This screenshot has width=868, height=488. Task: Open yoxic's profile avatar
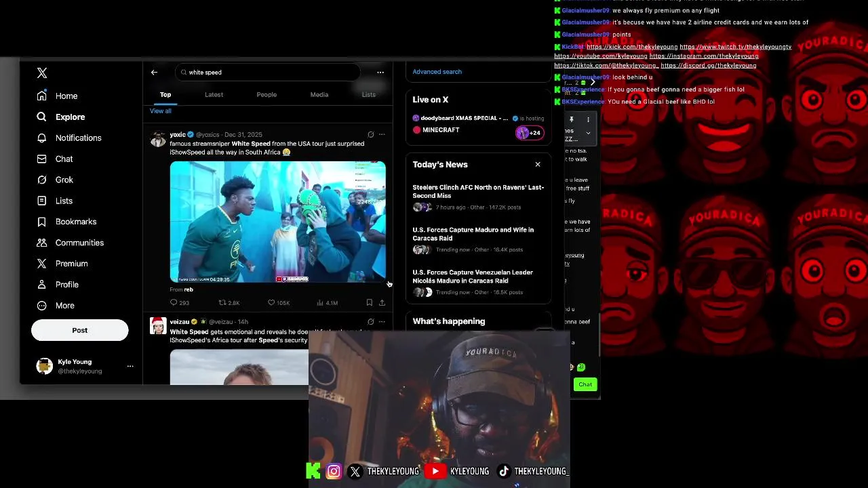coord(158,139)
